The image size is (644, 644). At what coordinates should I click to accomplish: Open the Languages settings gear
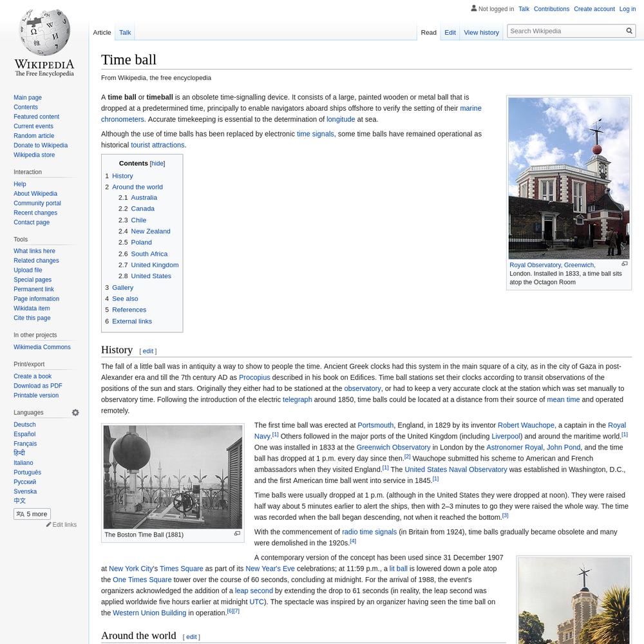coord(75,412)
